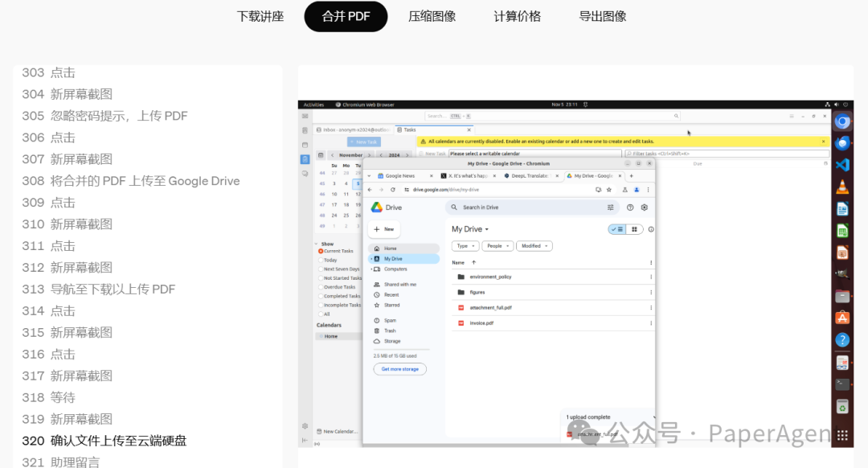Click the Drive search magnifying glass icon
This screenshot has width=868, height=468.
(x=454, y=207)
